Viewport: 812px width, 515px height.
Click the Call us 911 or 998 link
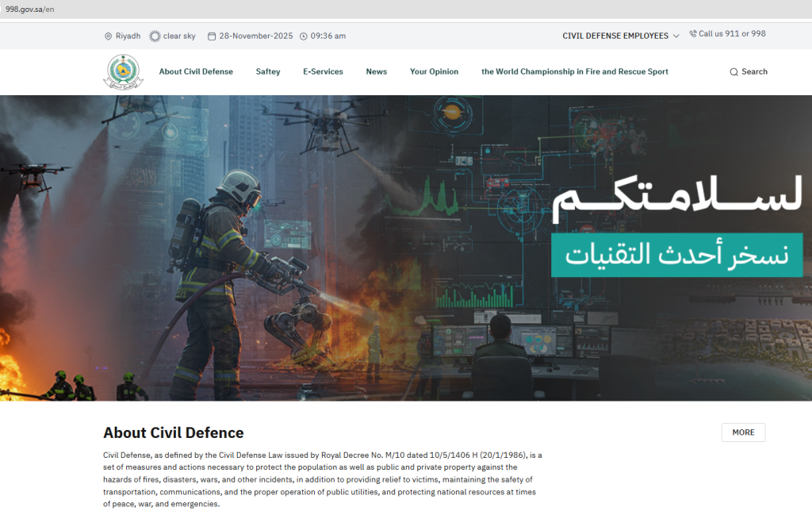pyautogui.click(x=732, y=34)
